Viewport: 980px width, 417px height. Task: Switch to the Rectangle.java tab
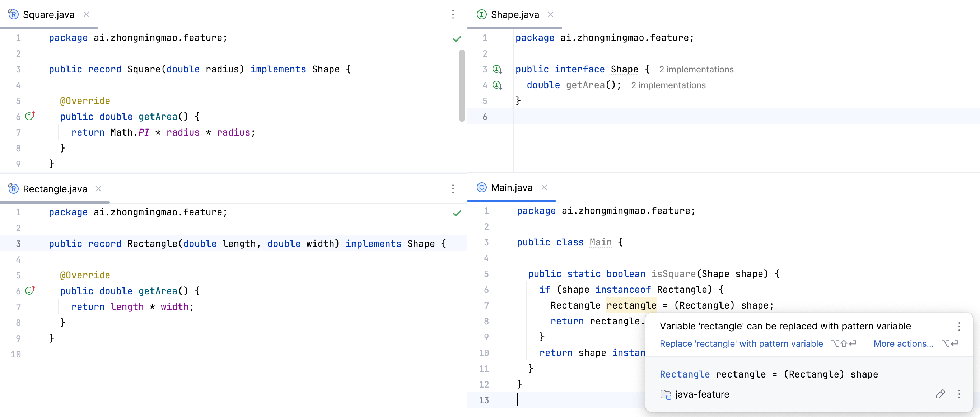(x=55, y=189)
